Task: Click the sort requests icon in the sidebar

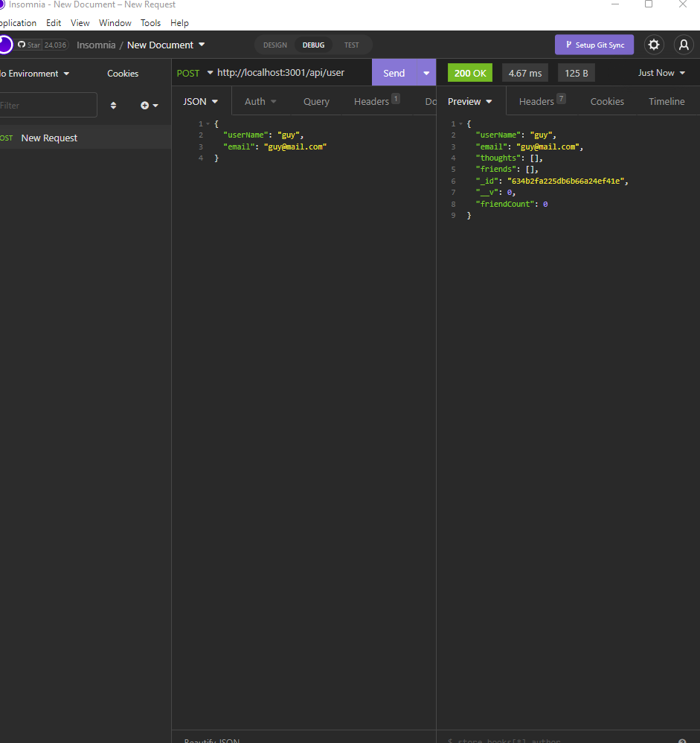Action: (x=113, y=106)
